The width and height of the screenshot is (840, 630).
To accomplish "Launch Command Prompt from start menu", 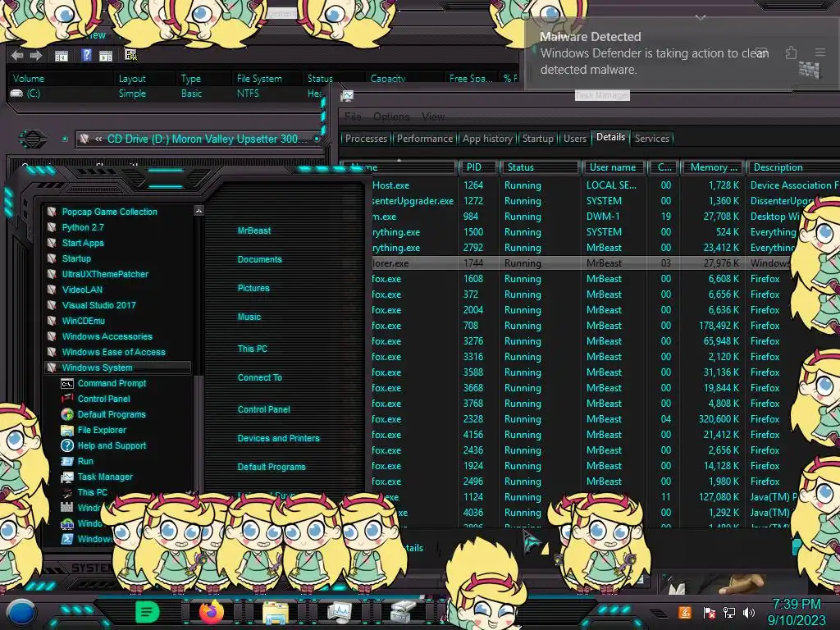I will [112, 383].
